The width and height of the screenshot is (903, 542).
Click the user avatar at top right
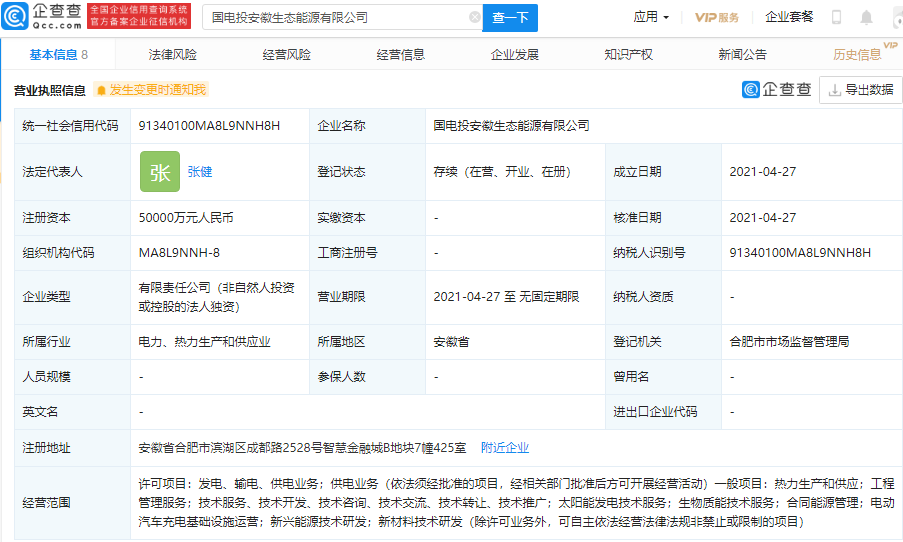tap(893, 17)
